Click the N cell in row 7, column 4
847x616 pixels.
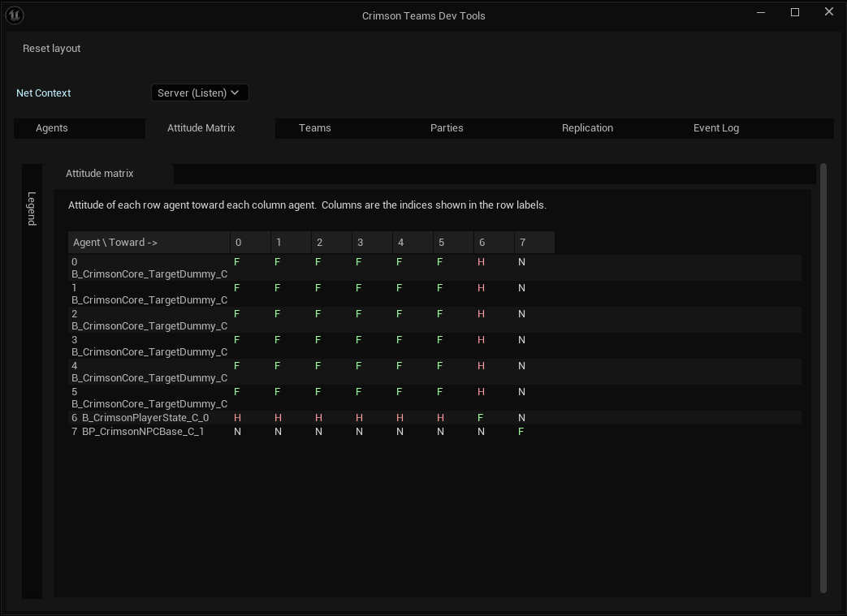coord(400,432)
